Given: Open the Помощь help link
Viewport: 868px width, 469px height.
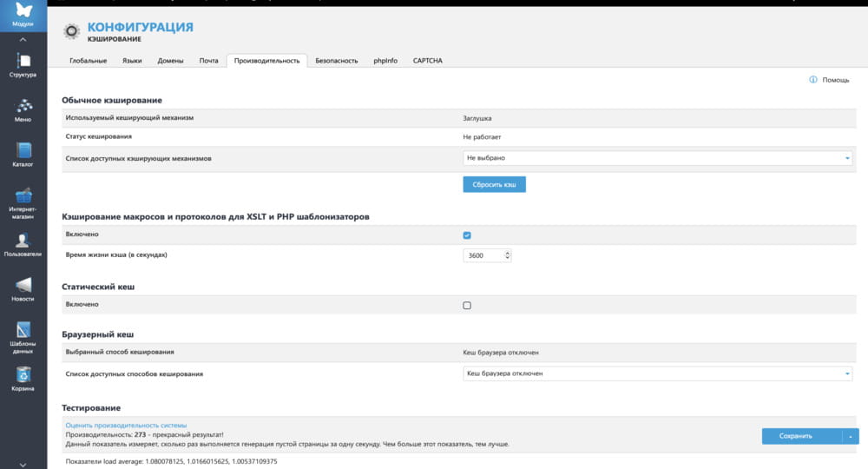Looking at the screenshot, I should coord(830,80).
